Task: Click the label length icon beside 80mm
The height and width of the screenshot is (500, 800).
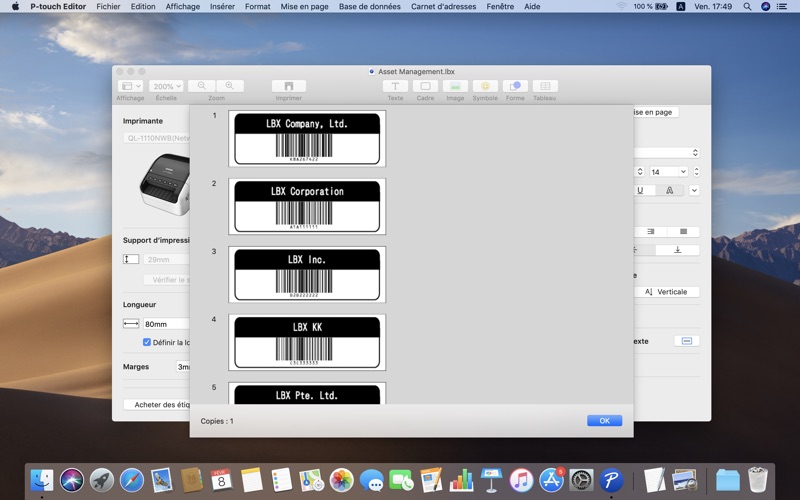Action: [x=131, y=323]
